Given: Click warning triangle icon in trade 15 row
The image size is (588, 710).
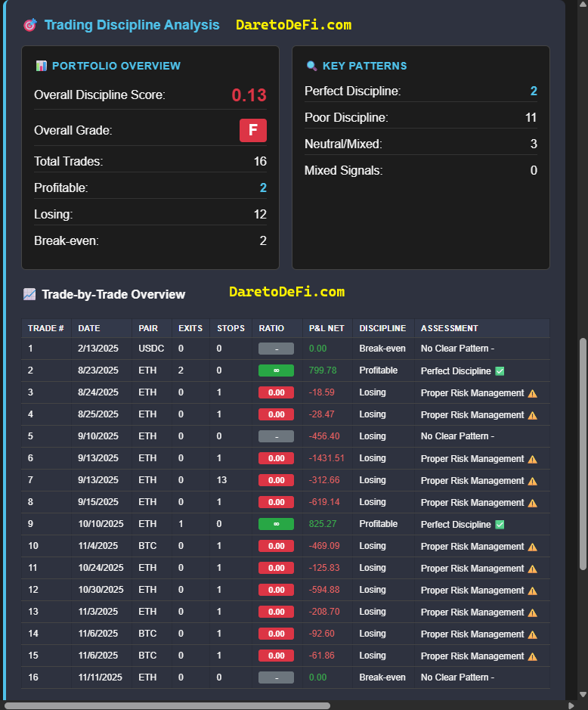Looking at the screenshot, I should 532,656.
